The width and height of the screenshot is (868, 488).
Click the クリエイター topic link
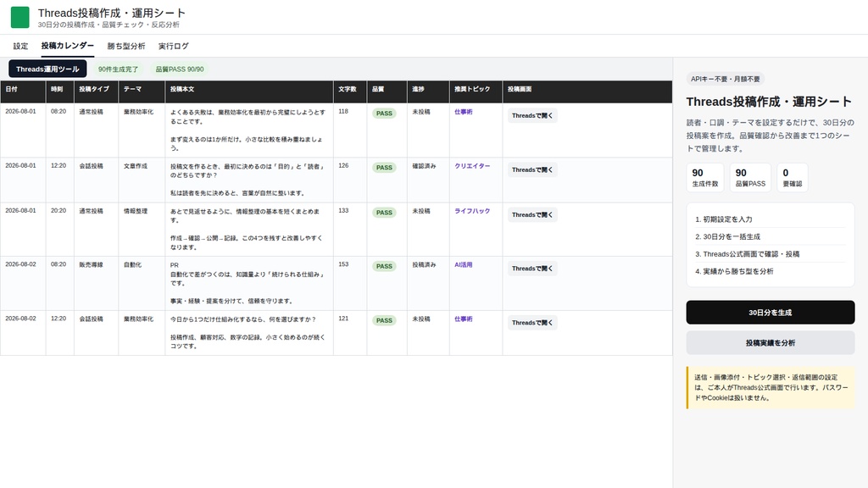[x=472, y=166]
